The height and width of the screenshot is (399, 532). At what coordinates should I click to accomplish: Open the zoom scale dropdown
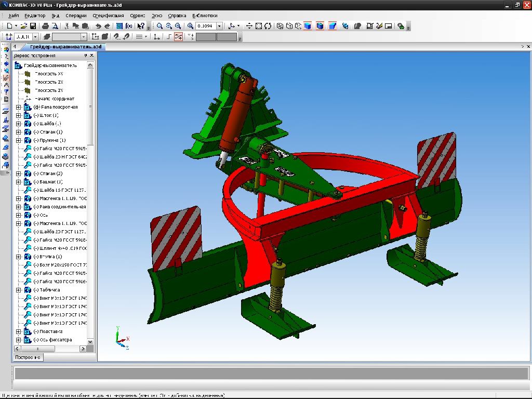coord(219,26)
